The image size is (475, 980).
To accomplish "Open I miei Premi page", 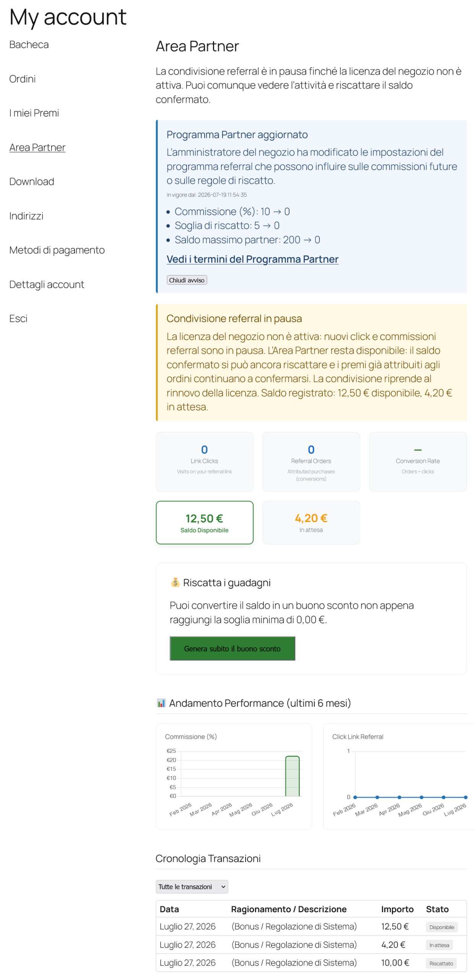I will point(34,113).
